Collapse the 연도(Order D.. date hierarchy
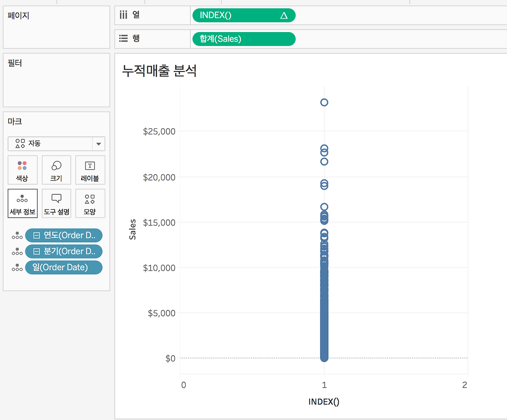This screenshot has height=420, width=507. [36, 236]
